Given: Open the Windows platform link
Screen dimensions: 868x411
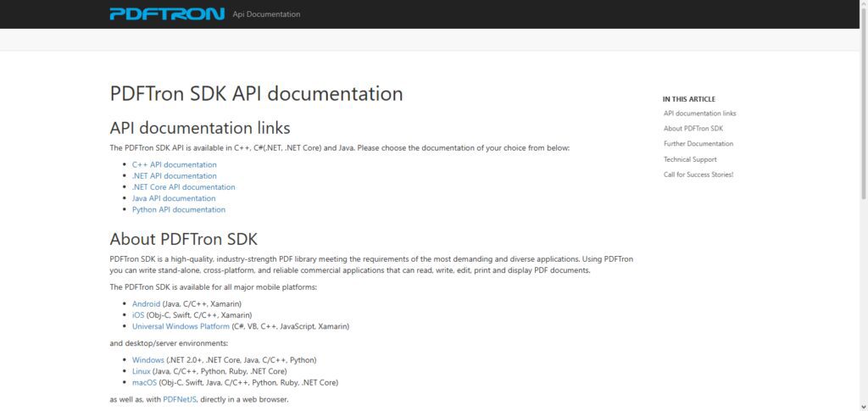Looking at the screenshot, I should [x=147, y=359].
